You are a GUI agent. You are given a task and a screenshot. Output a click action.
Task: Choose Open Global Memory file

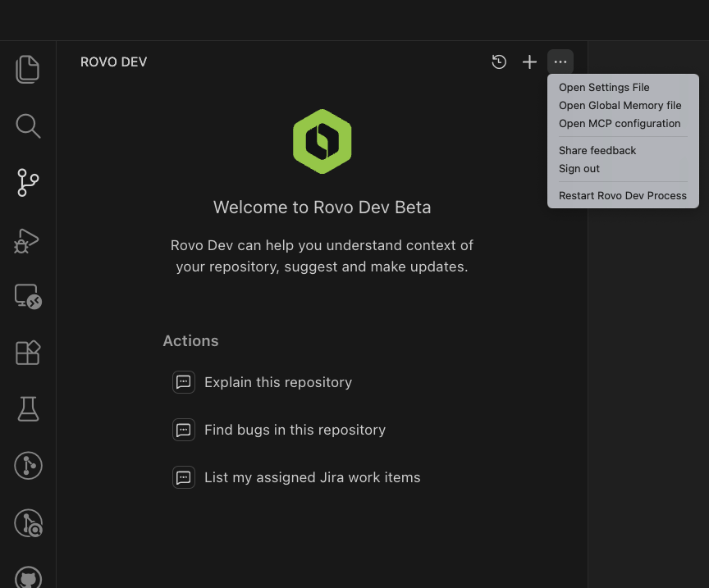[x=623, y=105]
